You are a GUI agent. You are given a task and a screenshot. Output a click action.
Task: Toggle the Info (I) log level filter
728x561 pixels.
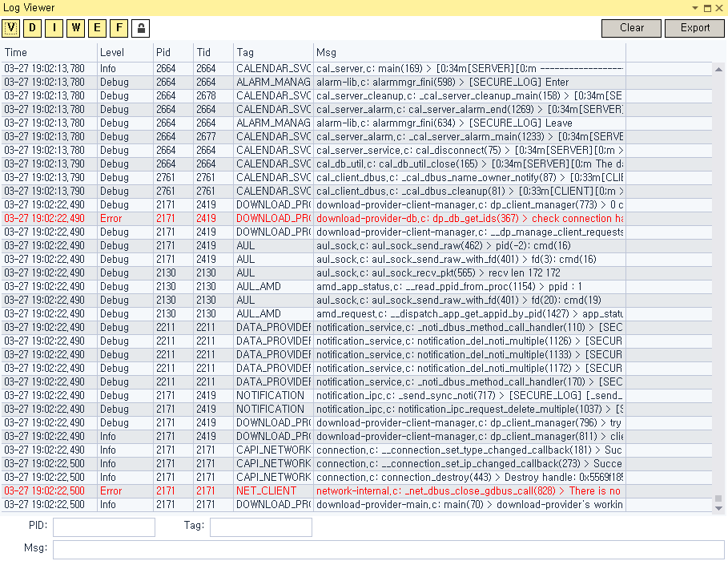pyautogui.click(x=54, y=28)
